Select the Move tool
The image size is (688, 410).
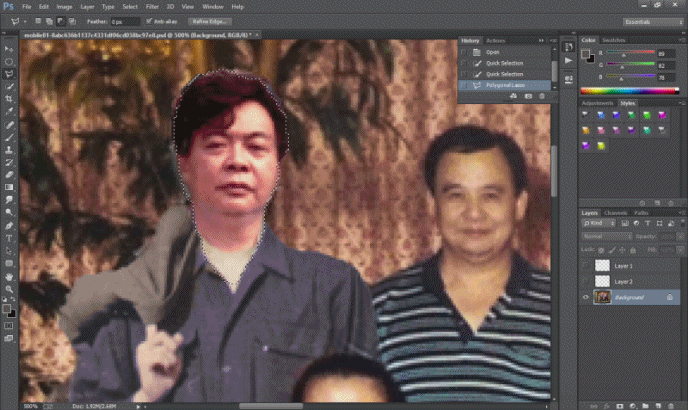tap(9, 49)
